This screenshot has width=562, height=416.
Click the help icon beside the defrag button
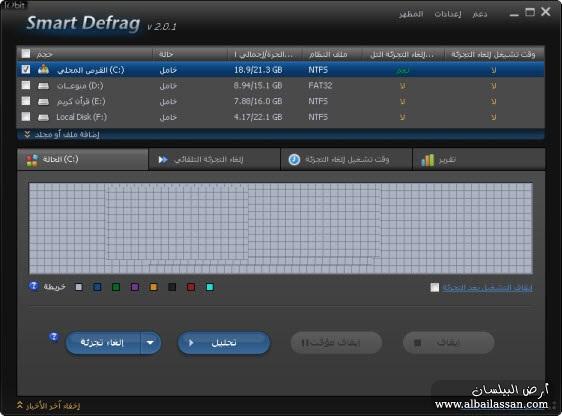[54, 337]
